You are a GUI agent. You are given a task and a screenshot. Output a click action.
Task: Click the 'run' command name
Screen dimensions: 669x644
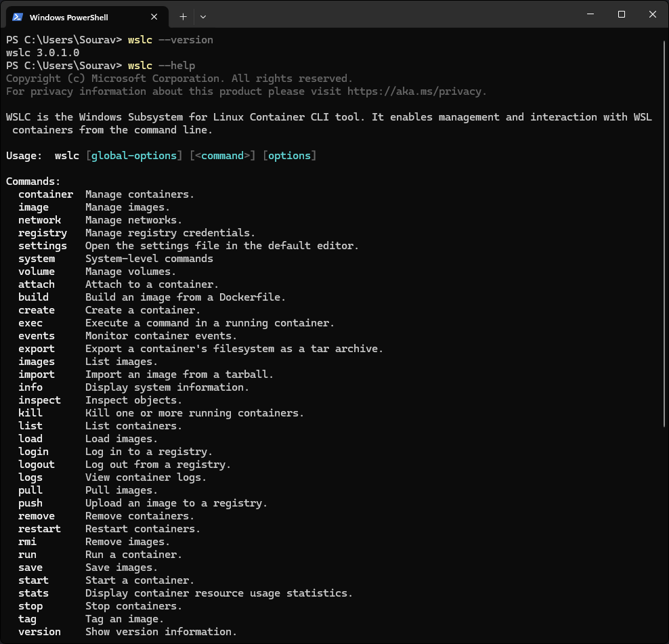pos(27,555)
